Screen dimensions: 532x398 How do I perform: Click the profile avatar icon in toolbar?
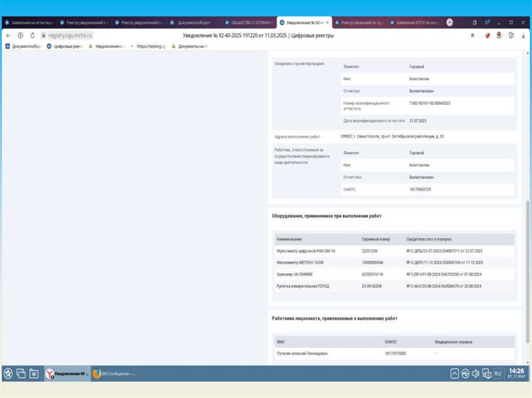coord(499,35)
